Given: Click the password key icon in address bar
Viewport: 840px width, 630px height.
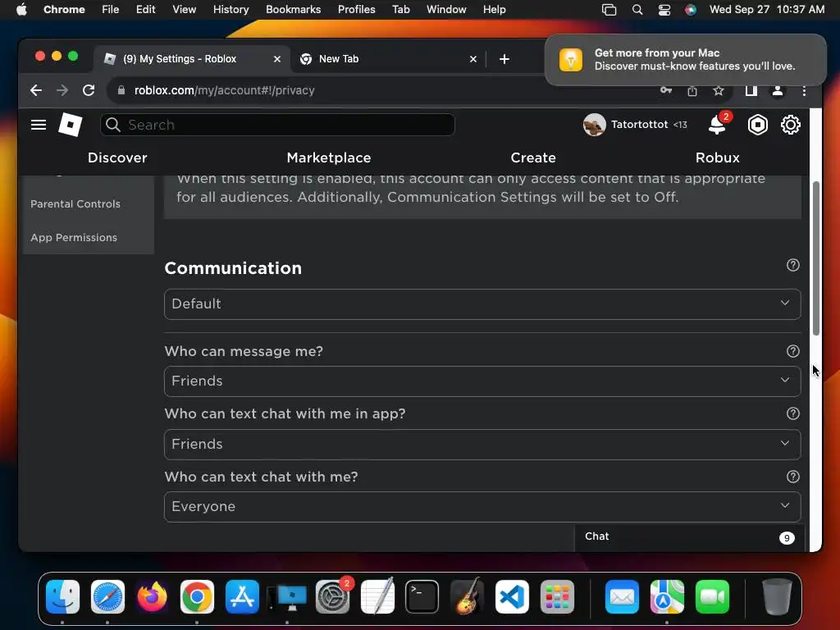Looking at the screenshot, I should 665,90.
